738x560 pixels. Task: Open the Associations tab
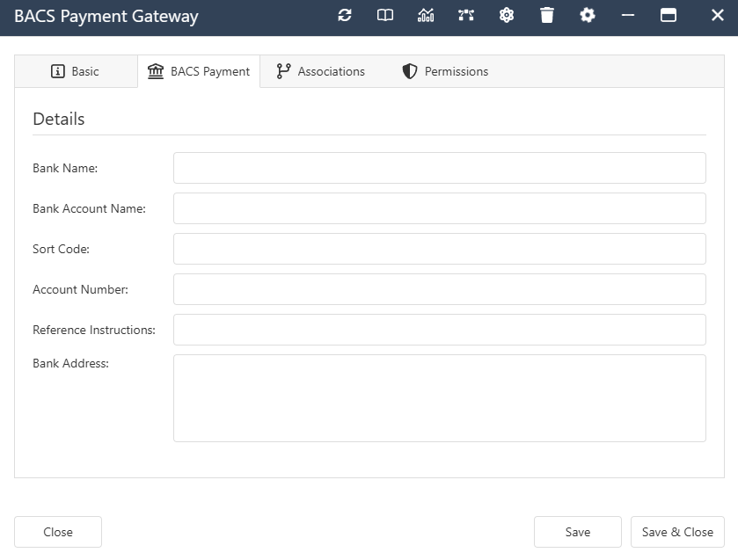pos(319,71)
